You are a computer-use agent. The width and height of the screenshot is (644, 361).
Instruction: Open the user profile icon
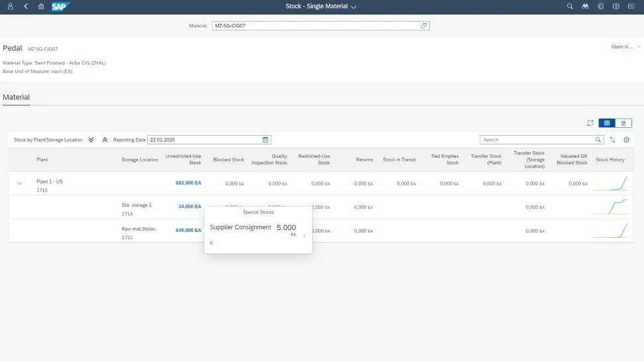(x=10, y=6)
